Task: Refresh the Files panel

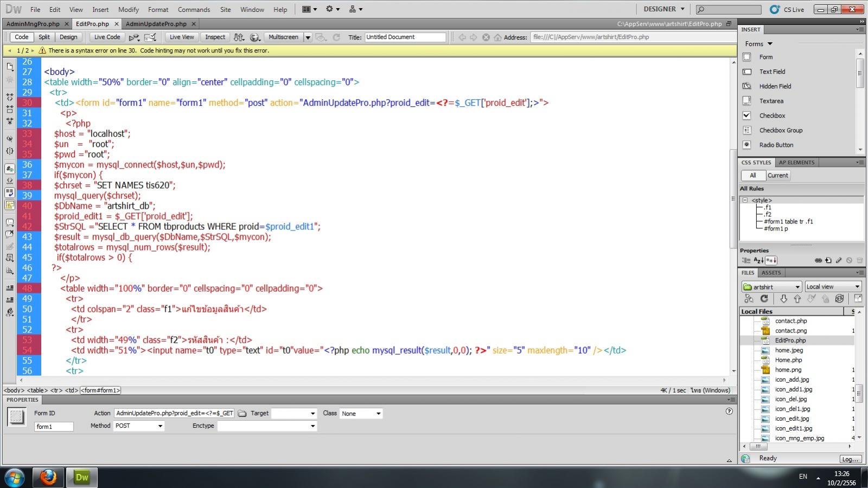Action: click(x=764, y=299)
